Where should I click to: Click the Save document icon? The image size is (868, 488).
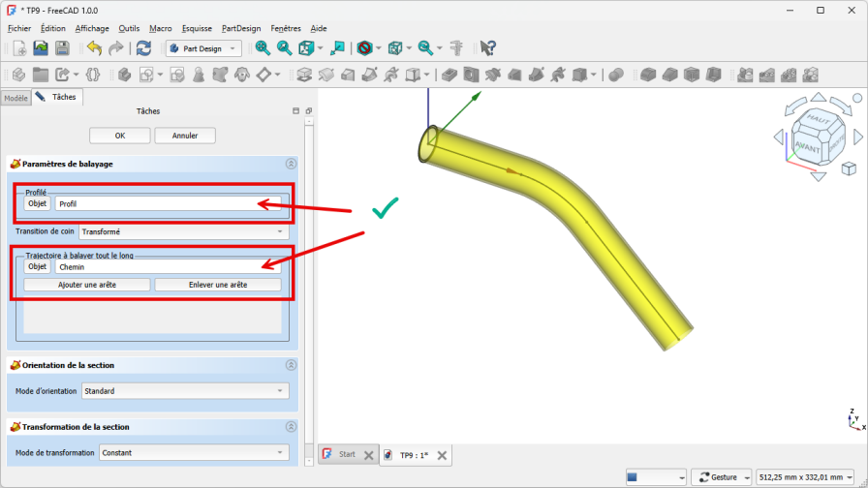click(62, 47)
